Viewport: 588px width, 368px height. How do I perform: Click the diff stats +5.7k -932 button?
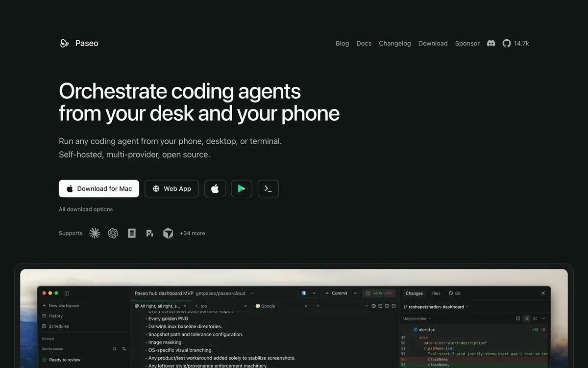click(x=379, y=293)
